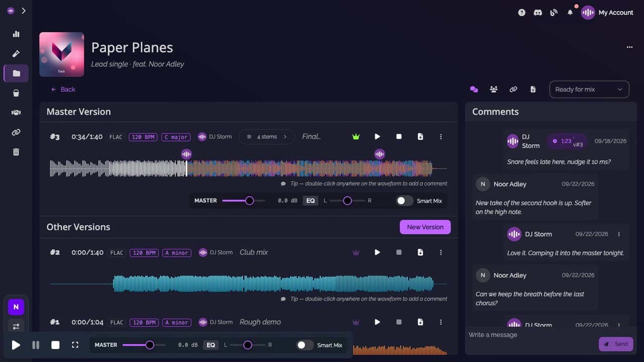The image size is (644, 362).
Task: Open more options for Rough demo
Action: [441, 322]
